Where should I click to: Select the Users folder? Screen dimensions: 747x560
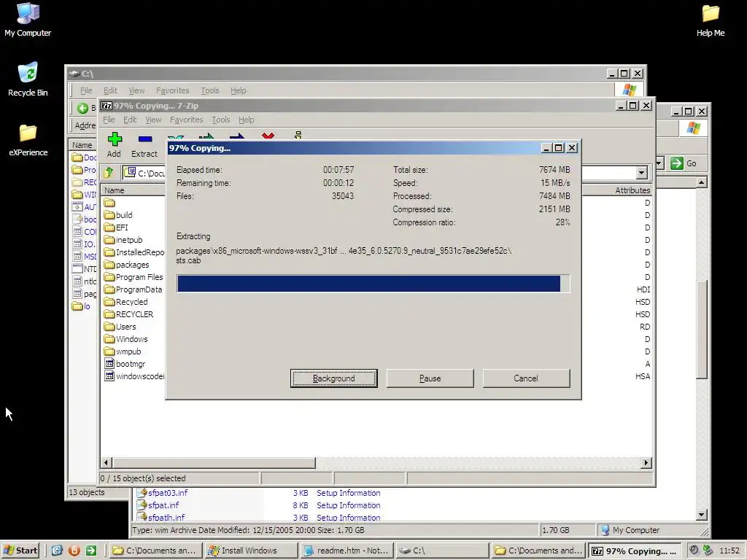pyautogui.click(x=120, y=327)
